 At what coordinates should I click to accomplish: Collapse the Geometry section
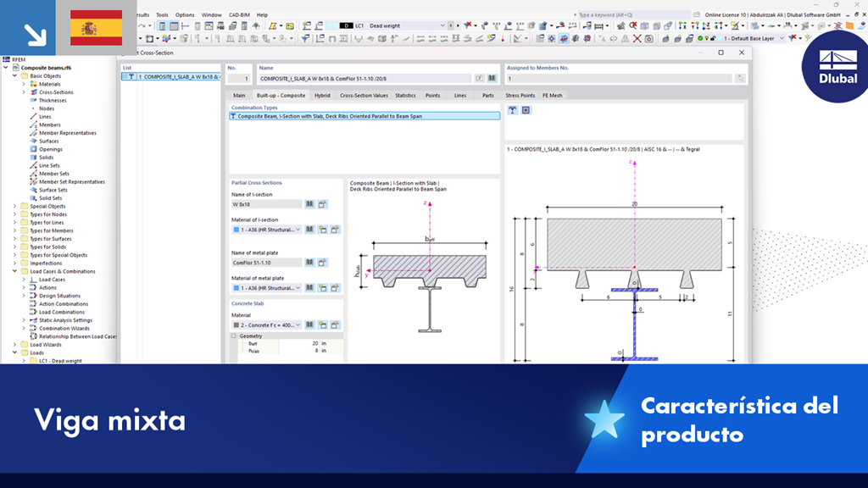[x=234, y=335]
